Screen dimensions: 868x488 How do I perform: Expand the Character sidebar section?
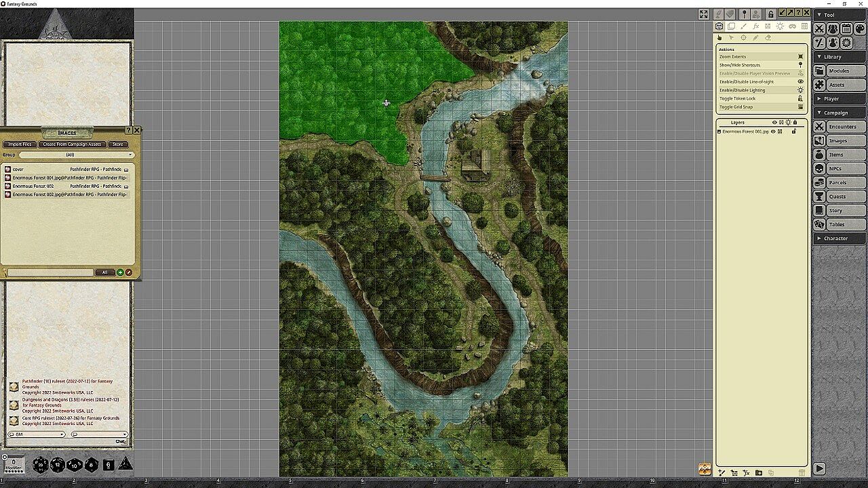click(840, 239)
